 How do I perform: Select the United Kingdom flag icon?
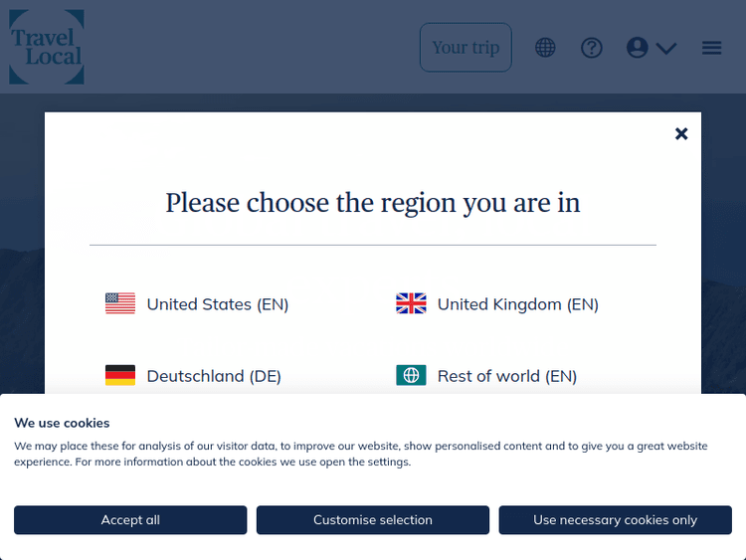tap(411, 303)
